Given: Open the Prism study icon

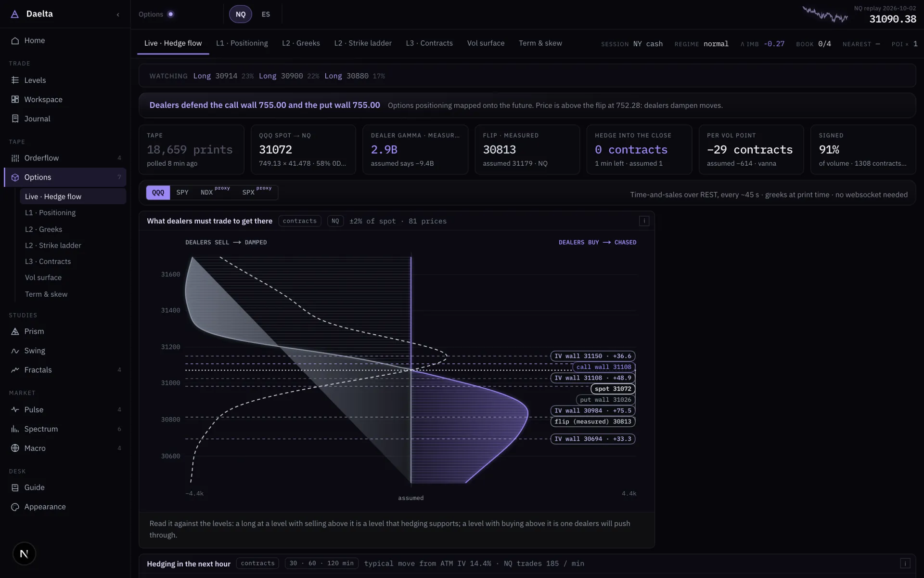Looking at the screenshot, I should [x=15, y=331].
